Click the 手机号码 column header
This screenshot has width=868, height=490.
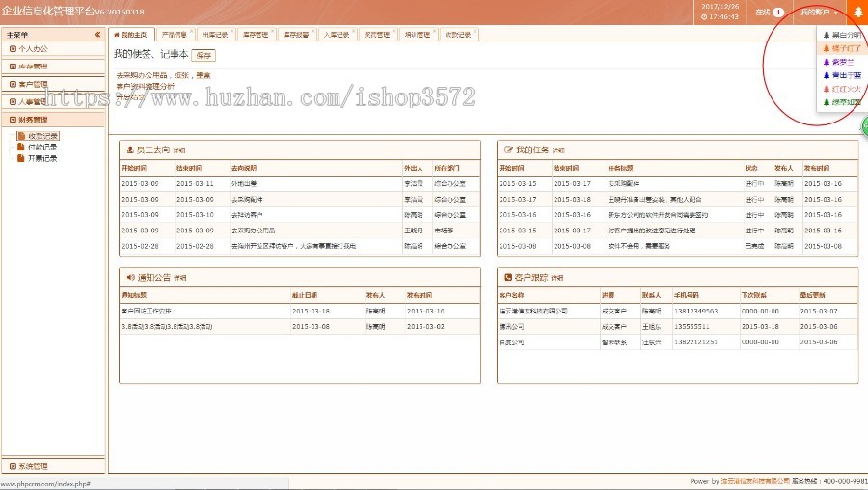(687, 295)
